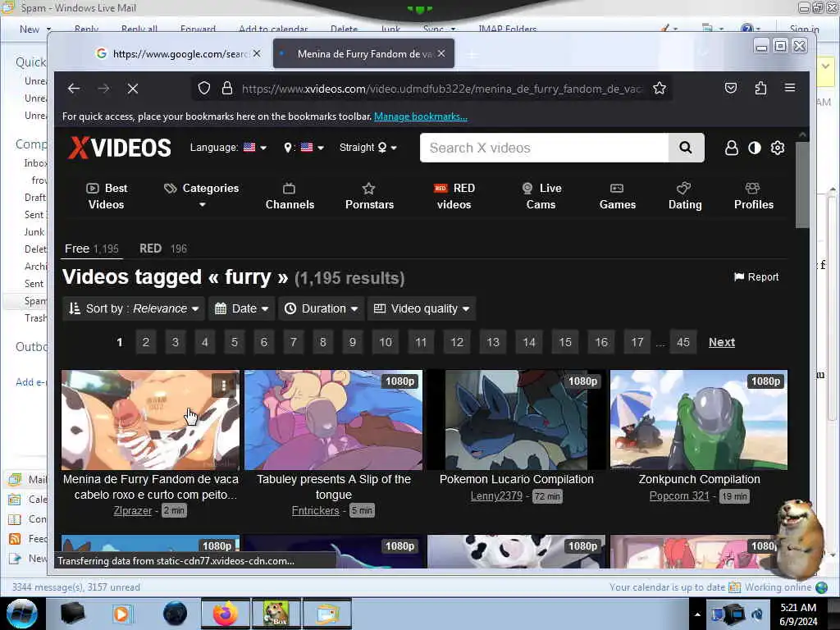This screenshot has height=630, width=840.
Task: Open the Language flag dropdown
Action: pyautogui.click(x=255, y=148)
